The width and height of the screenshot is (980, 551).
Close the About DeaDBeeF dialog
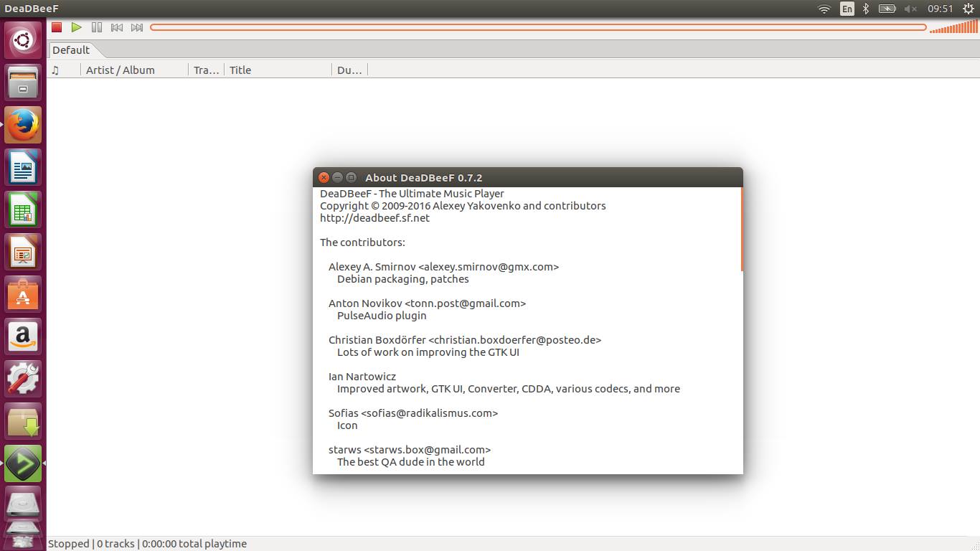(x=324, y=177)
